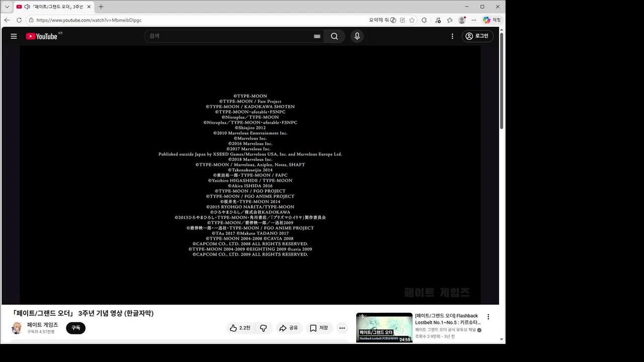Click the scrollbar up arrow

tap(502, 30)
